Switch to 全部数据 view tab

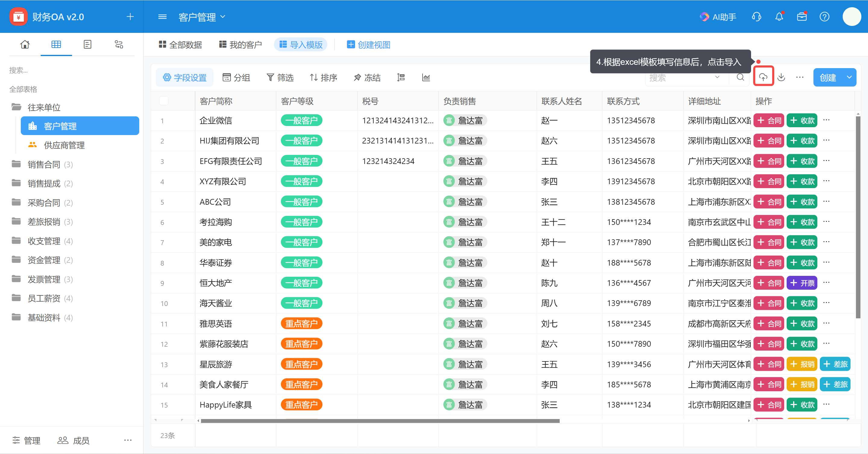click(180, 45)
